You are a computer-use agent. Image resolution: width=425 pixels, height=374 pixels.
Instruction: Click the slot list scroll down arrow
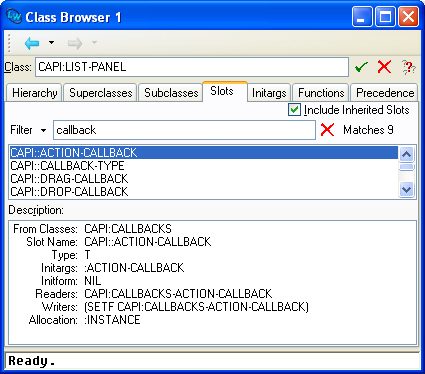click(407, 190)
